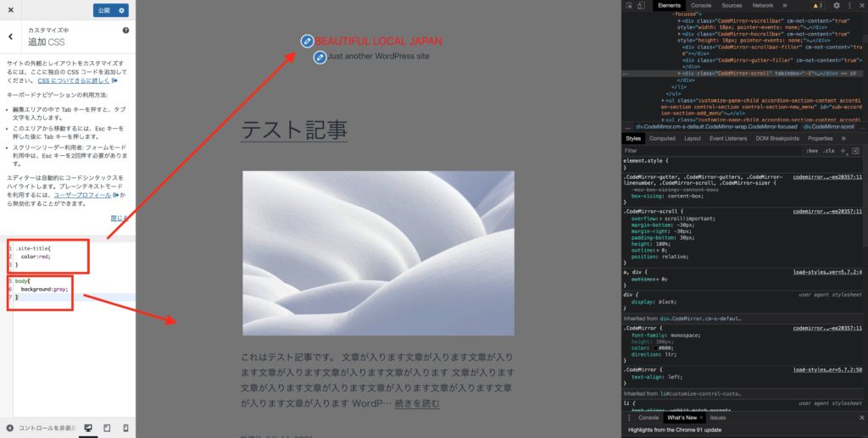Viewport: 868px width, 438px height.
Task: Expand the CodeMirror-vscrollbar div node
Action: 680,21
